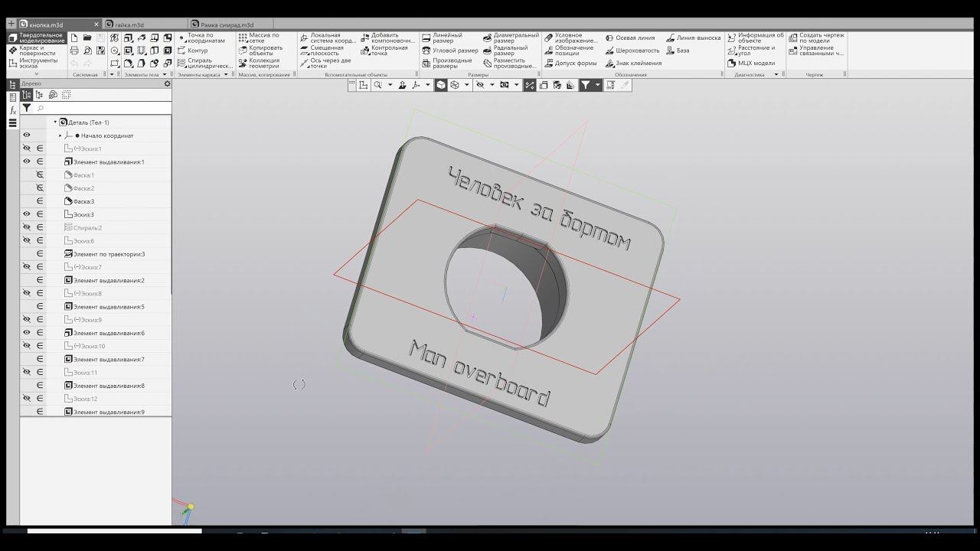Select Диаметральный размер tool
Viewport: 980px width, 551px height.
tap(511, 38)
